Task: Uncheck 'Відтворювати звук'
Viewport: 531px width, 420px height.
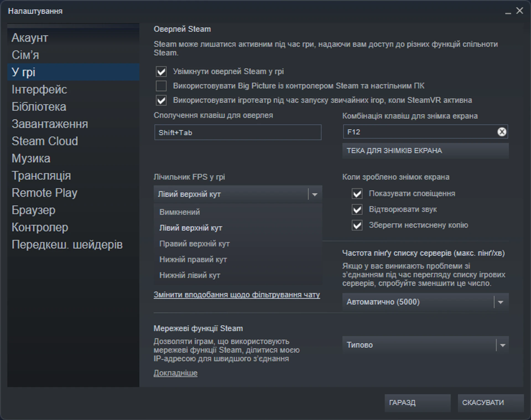Action: (x=357, y=209)
